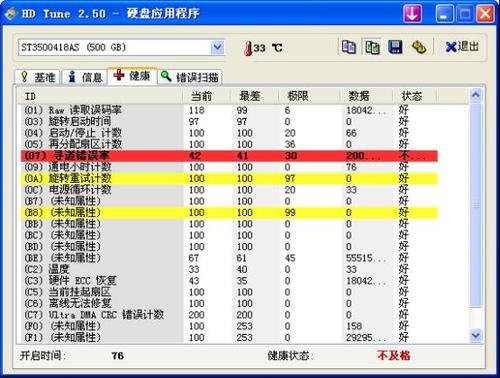Select the (C3) 硬件 ECC 恢复 row

(x=229, y=281)
